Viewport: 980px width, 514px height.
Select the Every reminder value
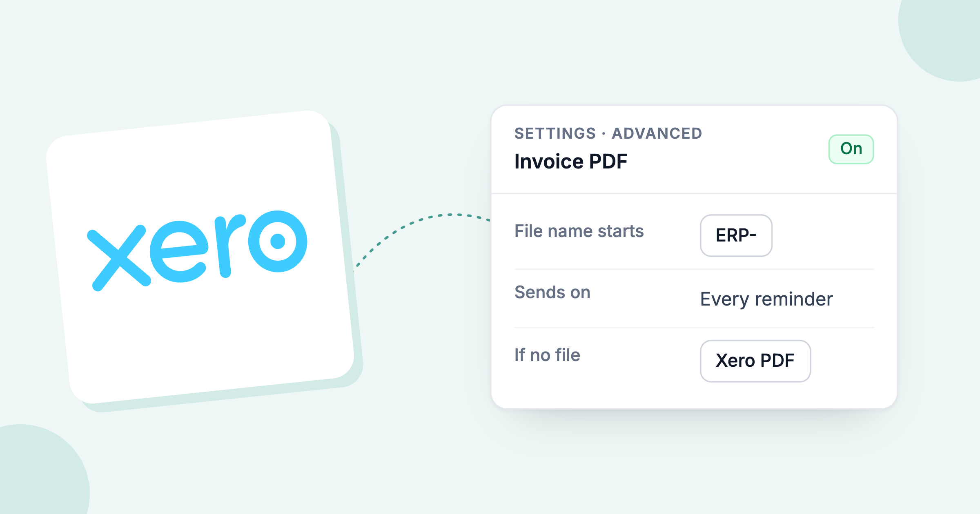click(766, 299)
